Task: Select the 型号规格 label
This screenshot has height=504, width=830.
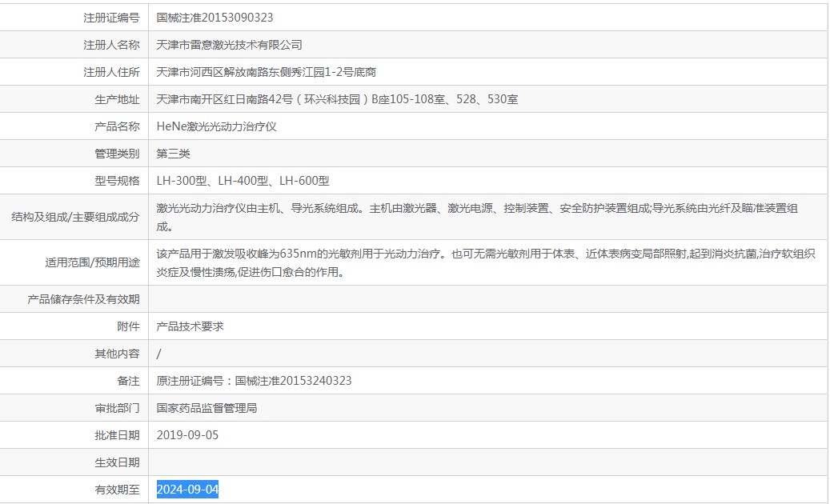Action: (117, 181)
